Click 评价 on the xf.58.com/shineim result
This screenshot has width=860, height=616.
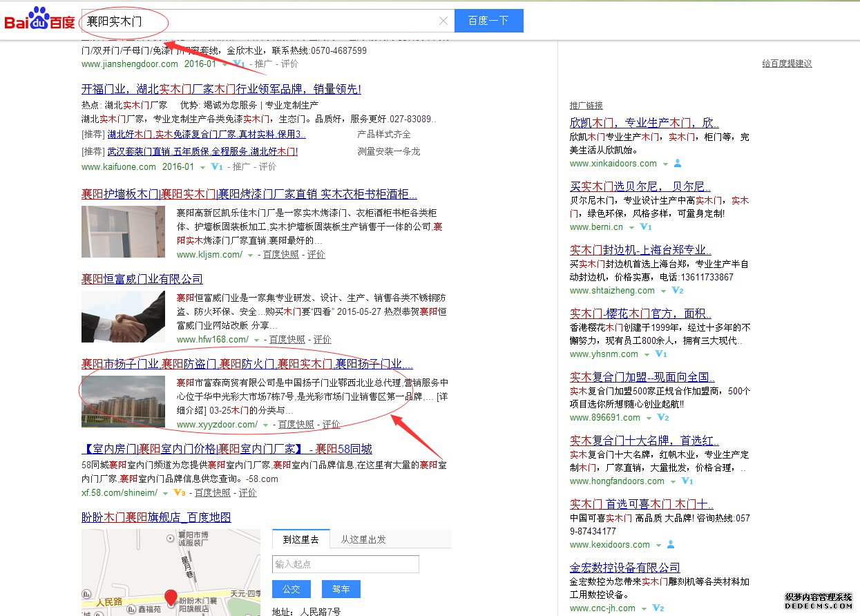point(247,492)
